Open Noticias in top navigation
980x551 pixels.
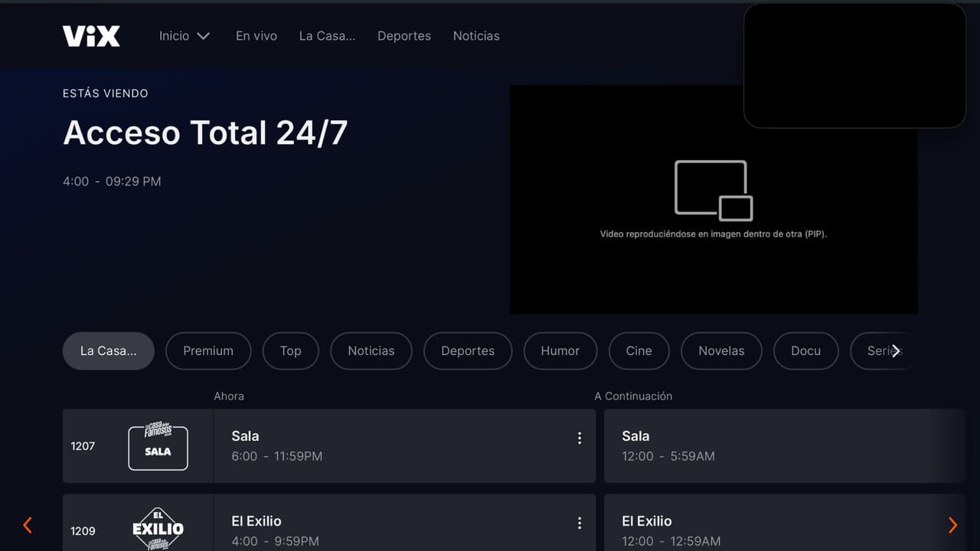click(476, 36)
